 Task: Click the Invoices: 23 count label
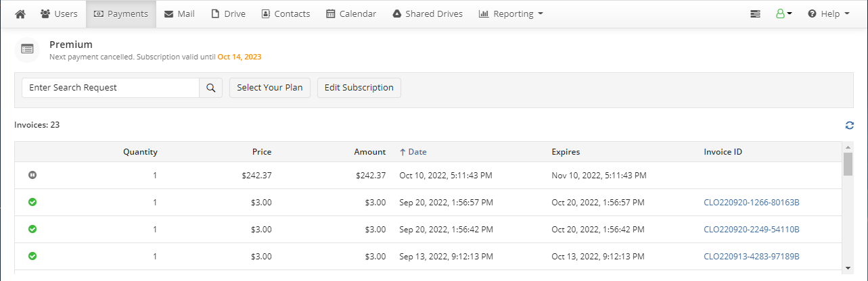(37, 125)
